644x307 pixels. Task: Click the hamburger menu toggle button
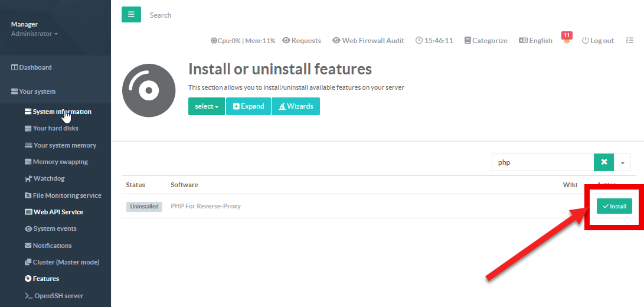131,15
